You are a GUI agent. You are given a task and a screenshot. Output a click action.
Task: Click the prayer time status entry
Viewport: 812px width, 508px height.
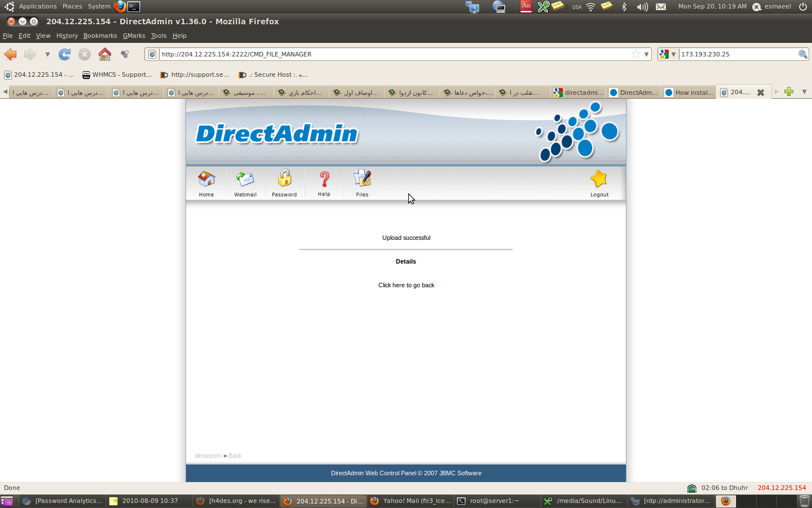pos(718,488)
